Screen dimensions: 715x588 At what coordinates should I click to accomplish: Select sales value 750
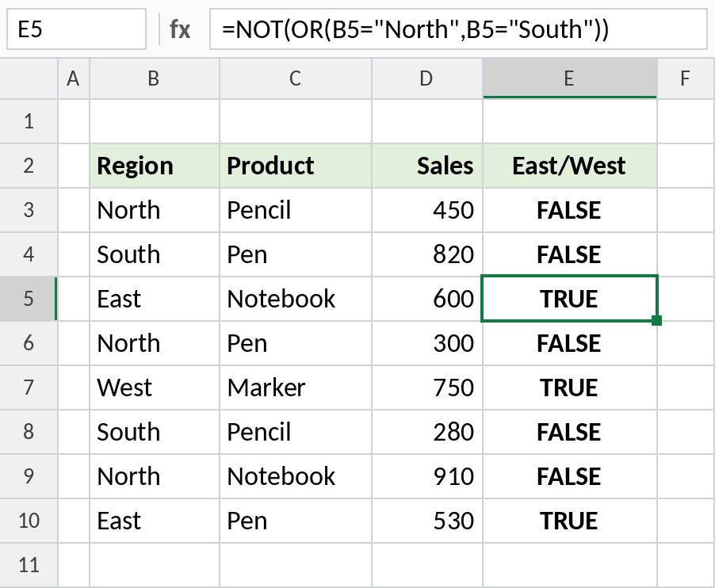427,388
